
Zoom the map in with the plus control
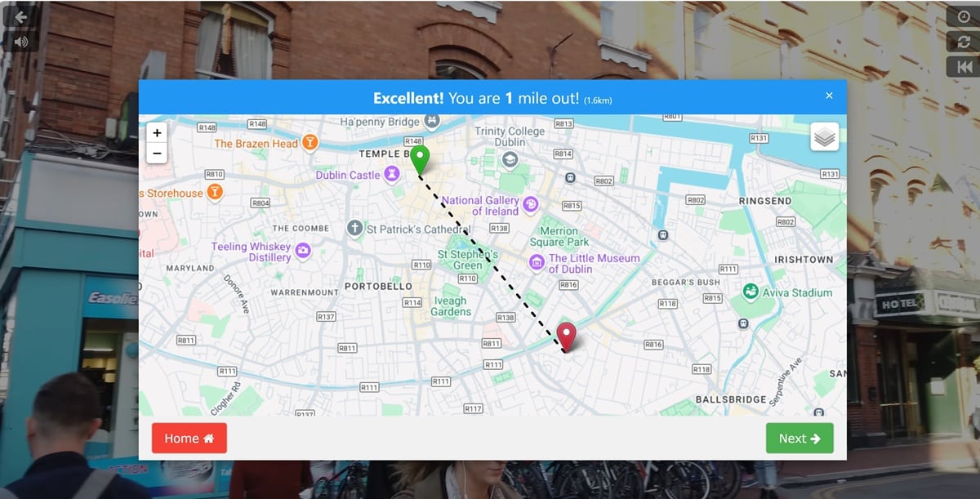click(157, 132)
